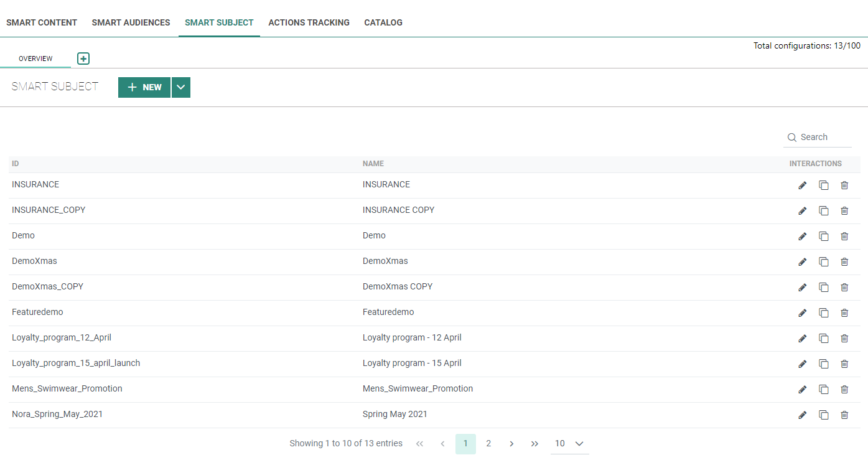The width and height of the screenshot is (868, 460).
Task: Jump to last page with double chevron
Action: (534, 444)
